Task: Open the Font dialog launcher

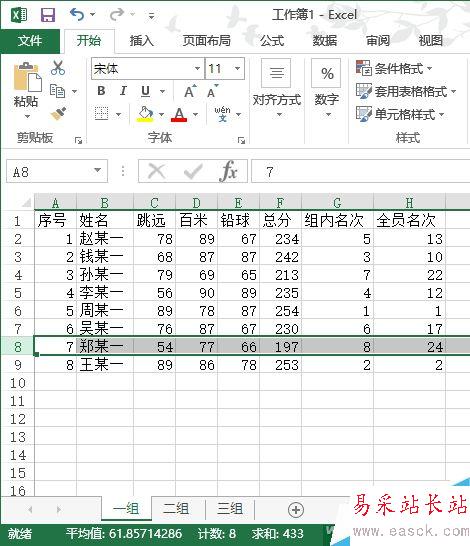Action: [241, 140]
